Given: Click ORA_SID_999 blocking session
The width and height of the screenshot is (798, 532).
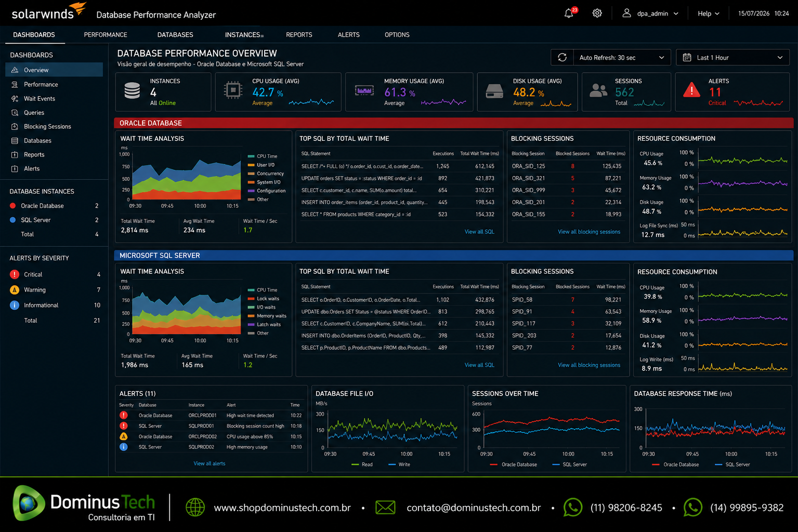Looking at the screenshot, I should coord(528,190).
